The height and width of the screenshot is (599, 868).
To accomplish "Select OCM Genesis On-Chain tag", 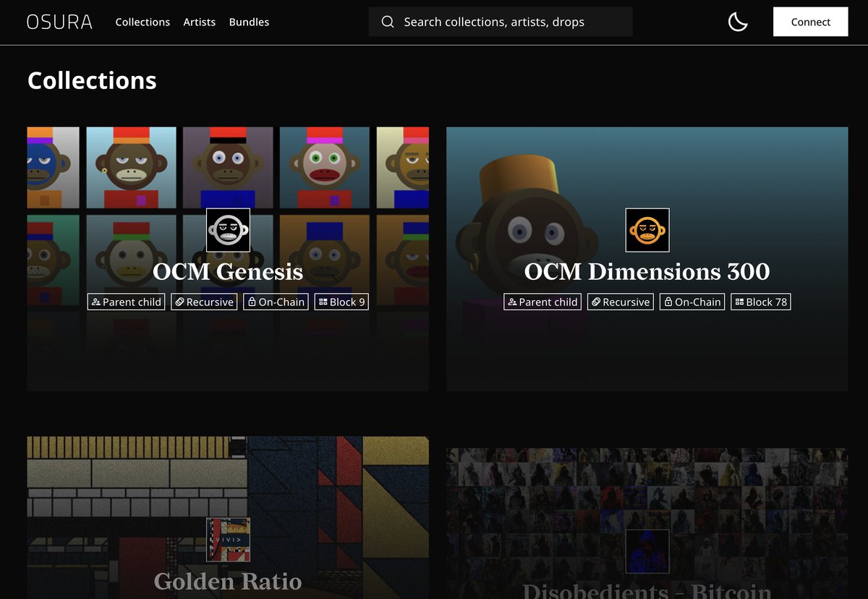I will 276,302.
